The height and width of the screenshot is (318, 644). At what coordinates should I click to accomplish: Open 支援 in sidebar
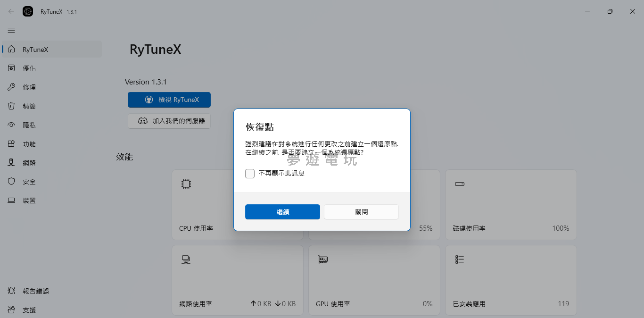pos(52,310)
